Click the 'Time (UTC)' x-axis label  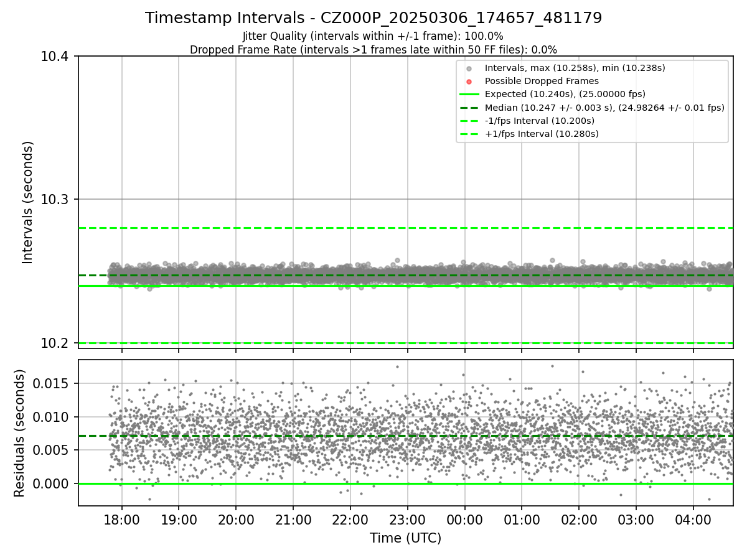tap(405, 538)
